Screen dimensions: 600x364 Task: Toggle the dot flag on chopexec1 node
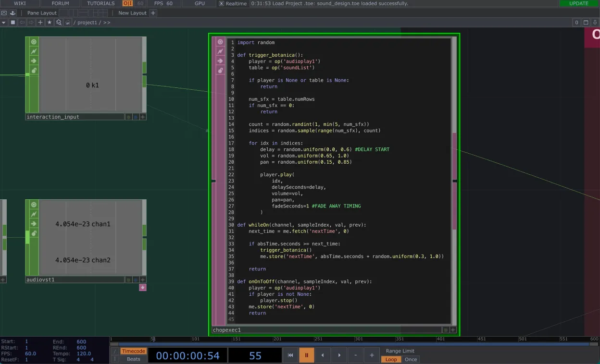point(446,330)
